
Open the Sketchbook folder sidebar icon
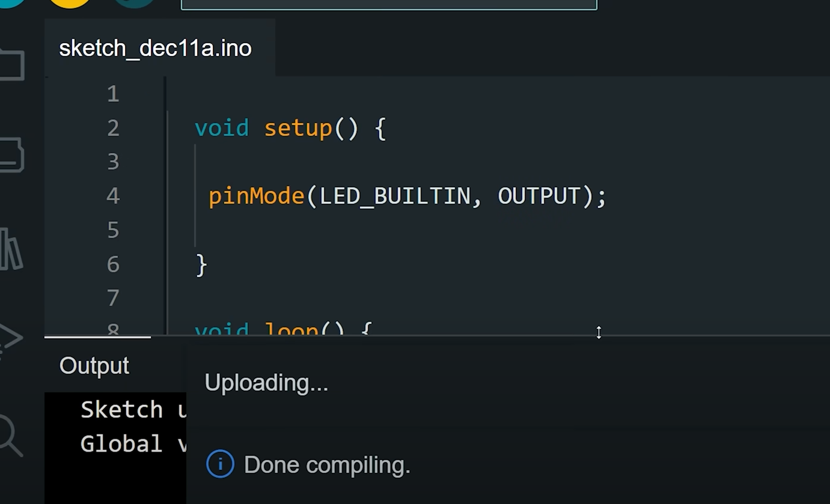pos(12,65)
